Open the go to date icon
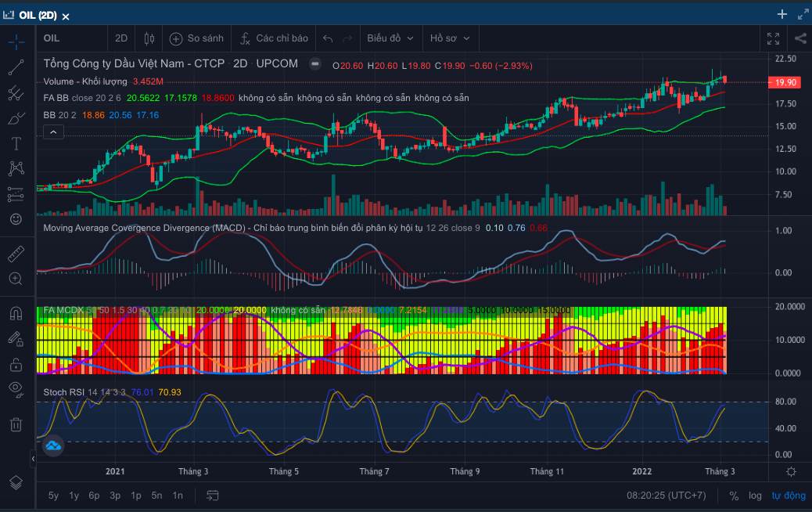The image size is (812, 512). (x=212, y=496)
